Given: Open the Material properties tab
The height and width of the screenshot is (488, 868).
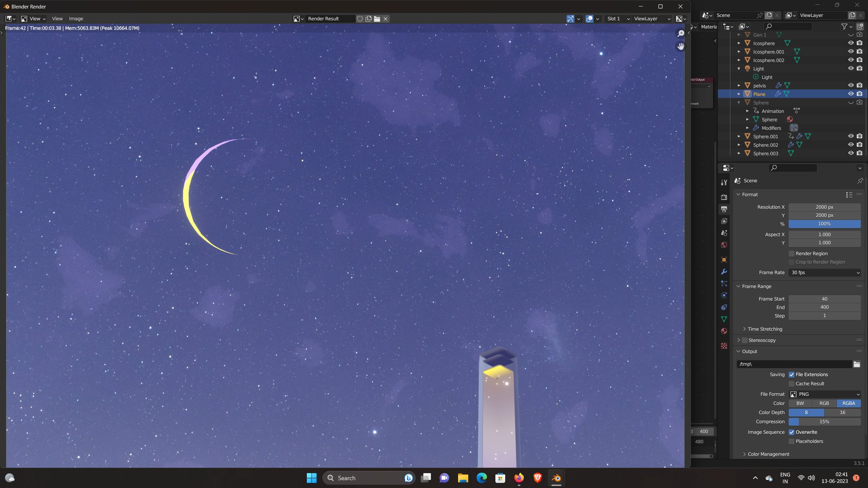Looking at the screenshot, I should [724, 331].
